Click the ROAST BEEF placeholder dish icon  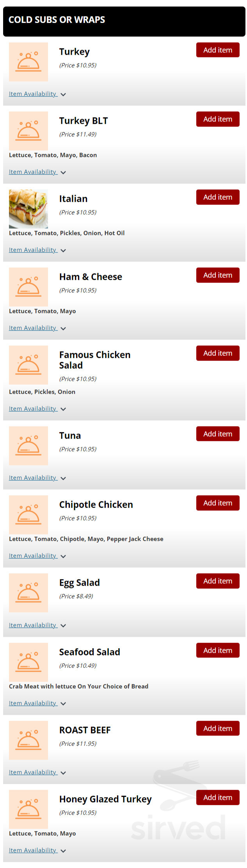pyautogui.click(x=28, y=740)
